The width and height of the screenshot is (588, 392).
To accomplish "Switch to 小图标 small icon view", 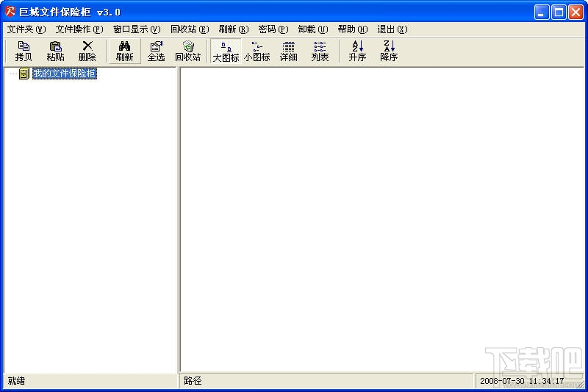I will pos(257,51).
